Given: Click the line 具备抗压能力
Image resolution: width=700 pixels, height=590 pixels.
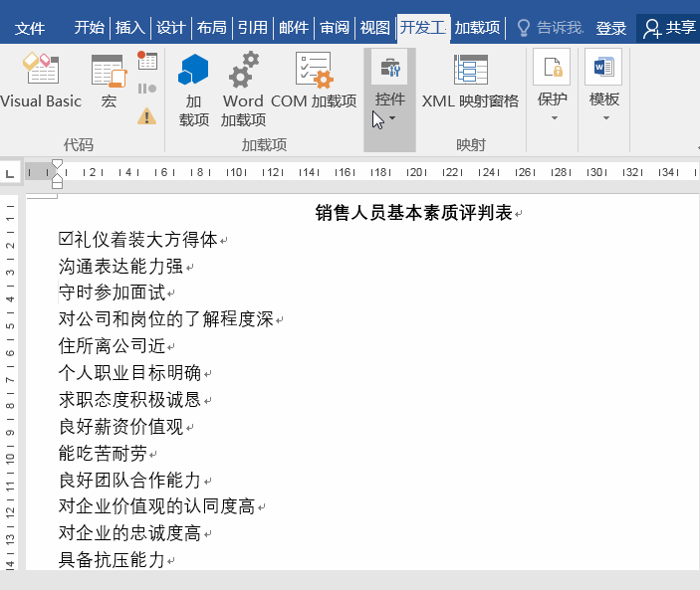Looking at the screenshot, I should [112, 560].
